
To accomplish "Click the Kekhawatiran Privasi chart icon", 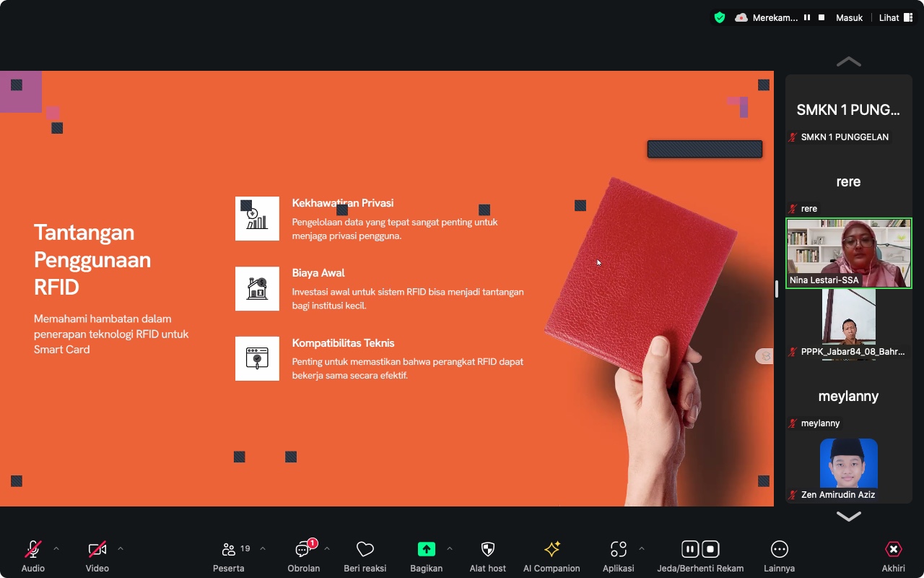I will pyautogui.click(x=257, y=219).
